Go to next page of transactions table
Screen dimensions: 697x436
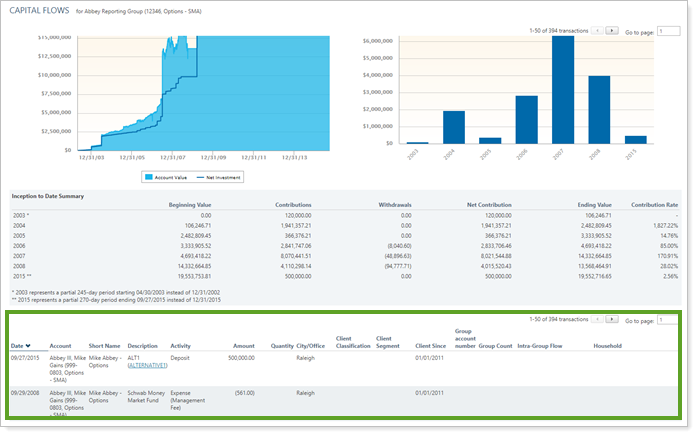point(612,319)
